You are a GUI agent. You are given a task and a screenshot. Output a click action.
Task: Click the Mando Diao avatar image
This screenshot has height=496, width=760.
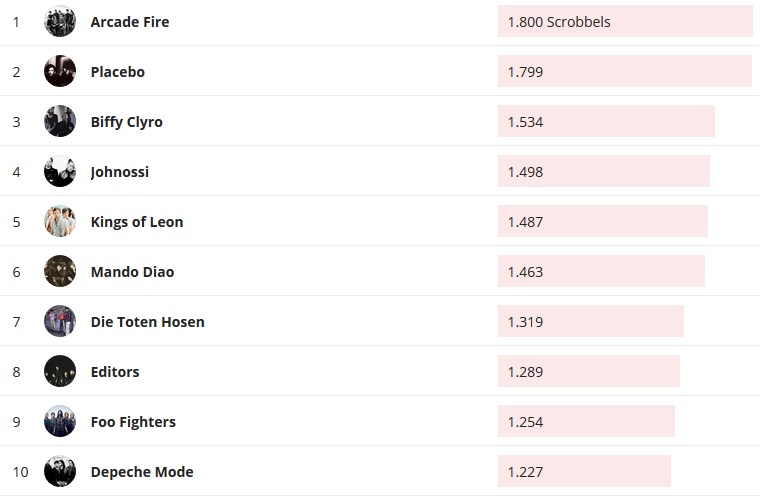point(60,271)
